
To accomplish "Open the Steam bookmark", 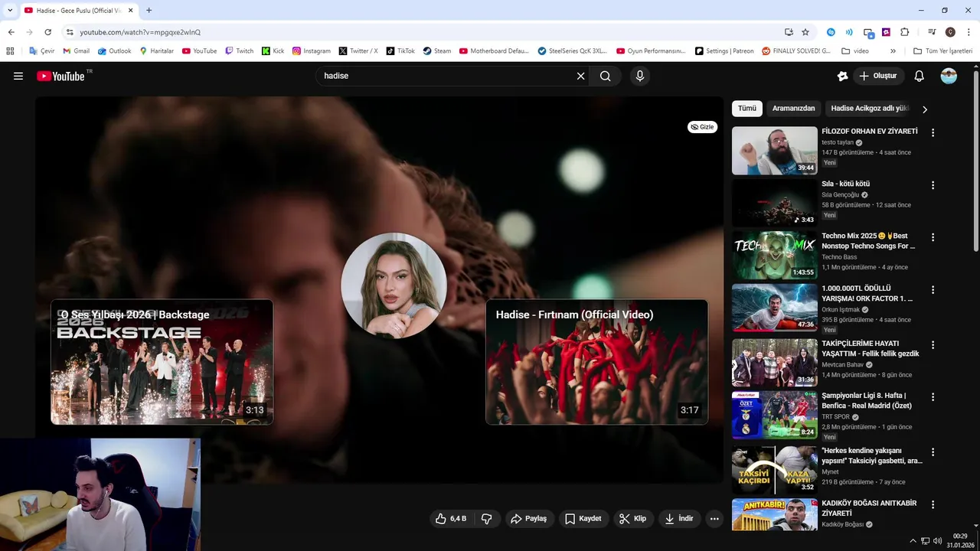I will point(436,51).
